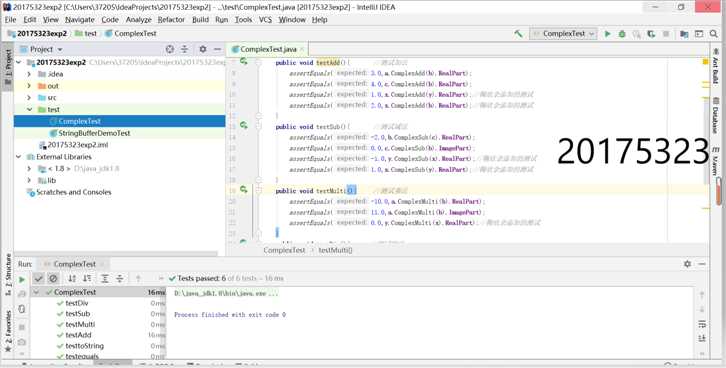Click the Collapse All icon in Project panel
The image size is (726, 368).
tap(184, 49)
